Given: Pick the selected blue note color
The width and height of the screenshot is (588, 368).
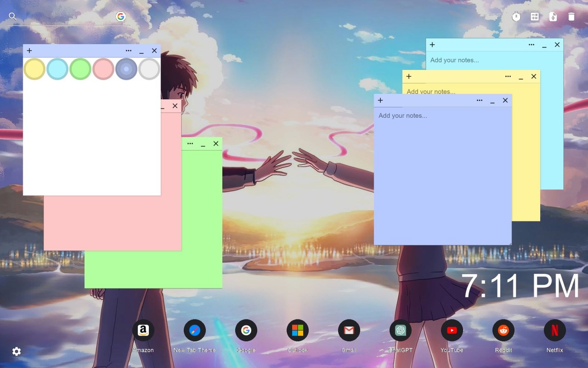Looking at the screenshot, I should click(x=126, y=69).
